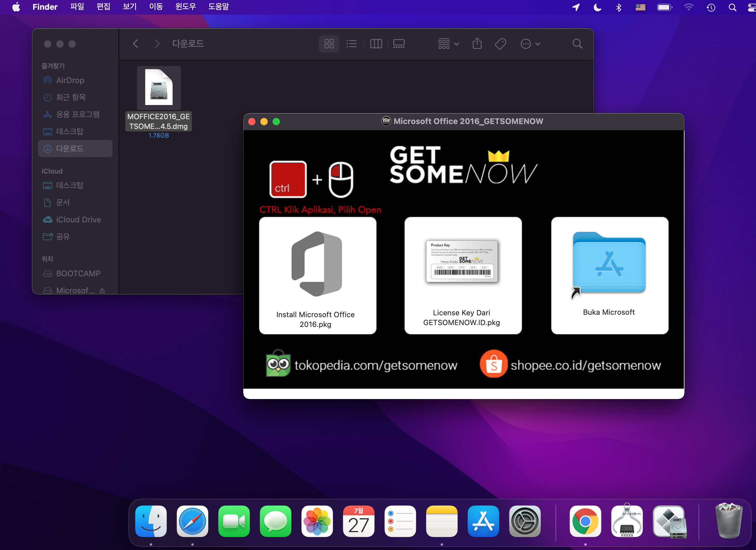Viewport: 756px width, 550px height.
Task: Select 문서 in the Finder sidebar
Action: (75, 202)
